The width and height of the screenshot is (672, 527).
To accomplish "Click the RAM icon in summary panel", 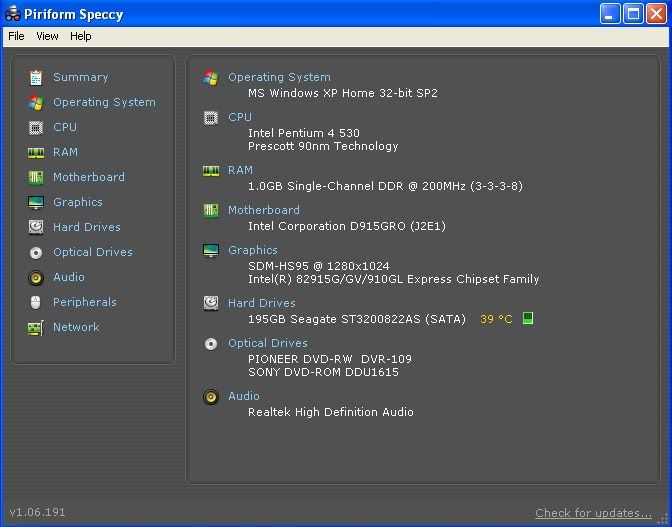I will (x=211, y=171).
